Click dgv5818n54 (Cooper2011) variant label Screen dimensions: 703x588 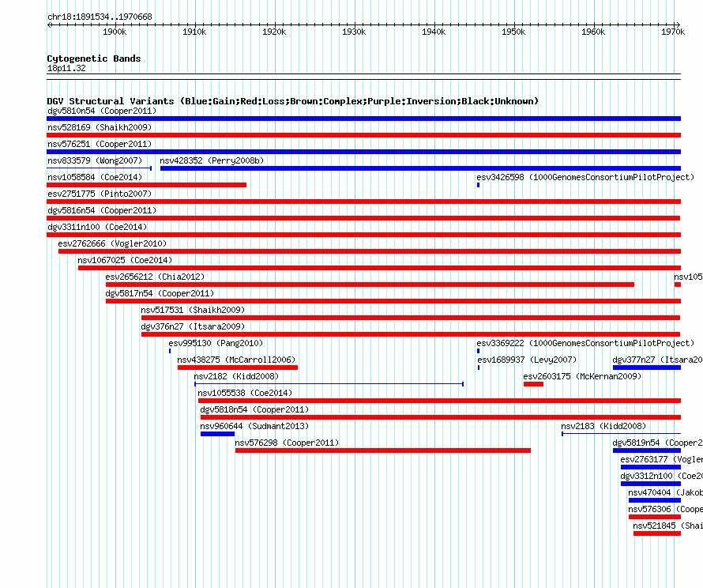point(254,409)
